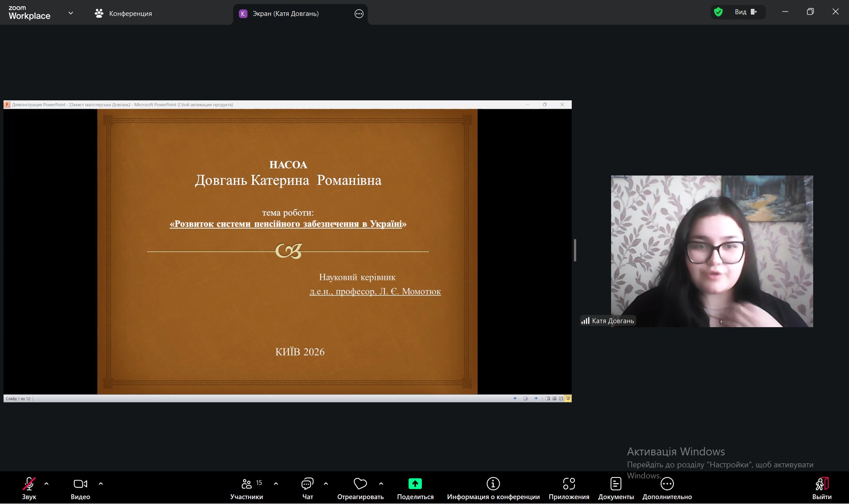Image resolution: width=849 pixels, height=504 pixels.
Task: Click the divider handle beside shared screen
Action: point(575,250)
